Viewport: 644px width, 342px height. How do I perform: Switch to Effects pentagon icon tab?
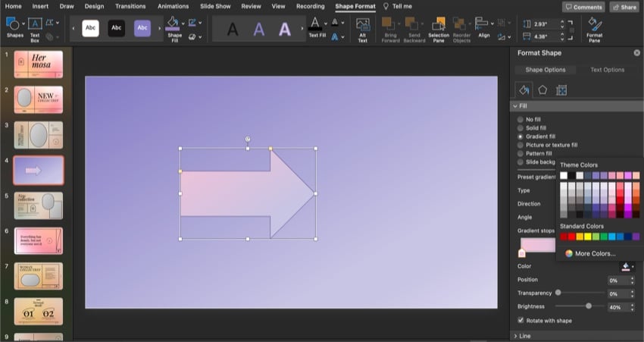[x=542, y=90]
